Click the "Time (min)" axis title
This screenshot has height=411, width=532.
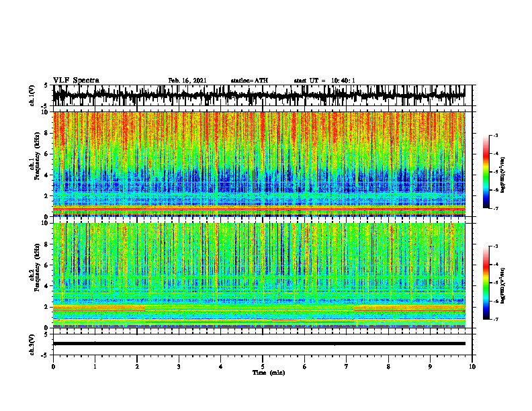269,373
